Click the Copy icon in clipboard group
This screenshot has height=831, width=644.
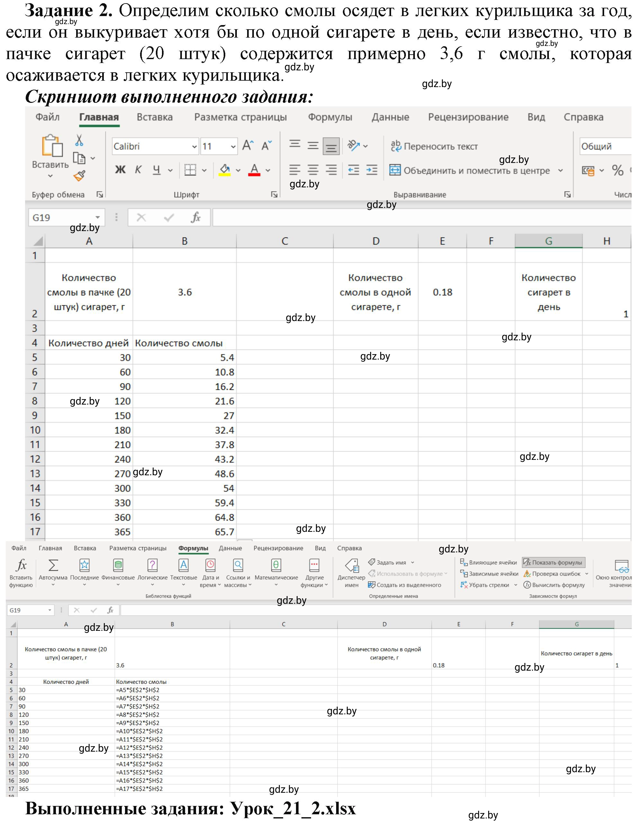[x=79, y=158]
